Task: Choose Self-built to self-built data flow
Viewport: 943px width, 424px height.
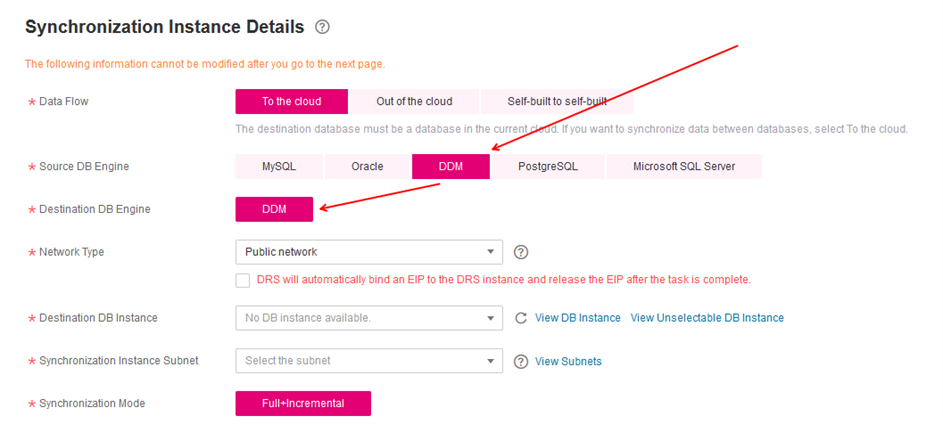Action: pos(556,101)
